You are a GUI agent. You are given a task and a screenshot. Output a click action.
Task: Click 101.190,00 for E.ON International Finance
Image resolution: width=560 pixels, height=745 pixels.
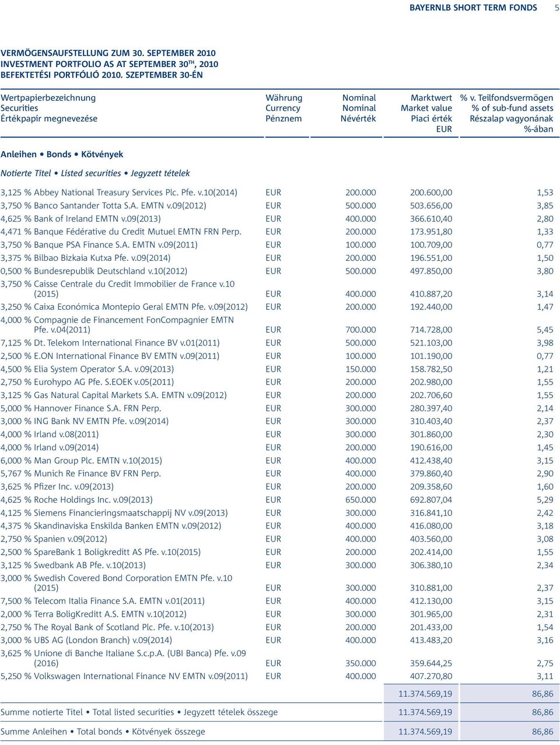tap(431, 356)
